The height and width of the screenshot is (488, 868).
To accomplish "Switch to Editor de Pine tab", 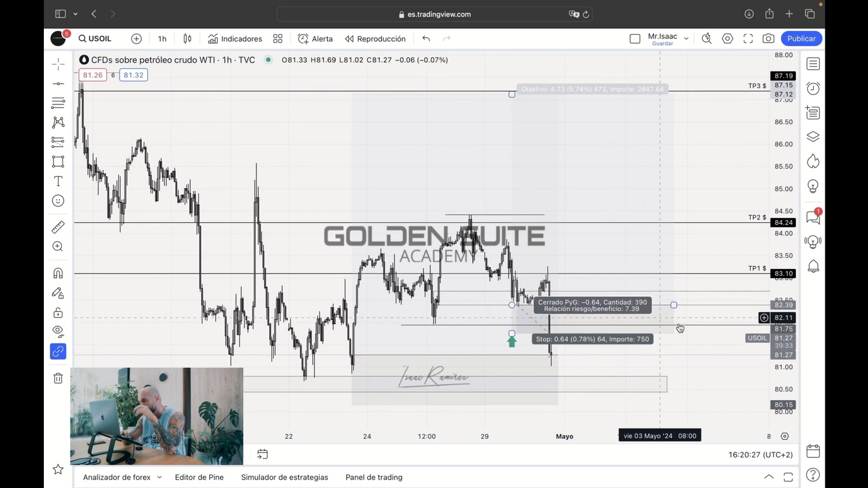I will pyautogui.click(x=199, y=477).
